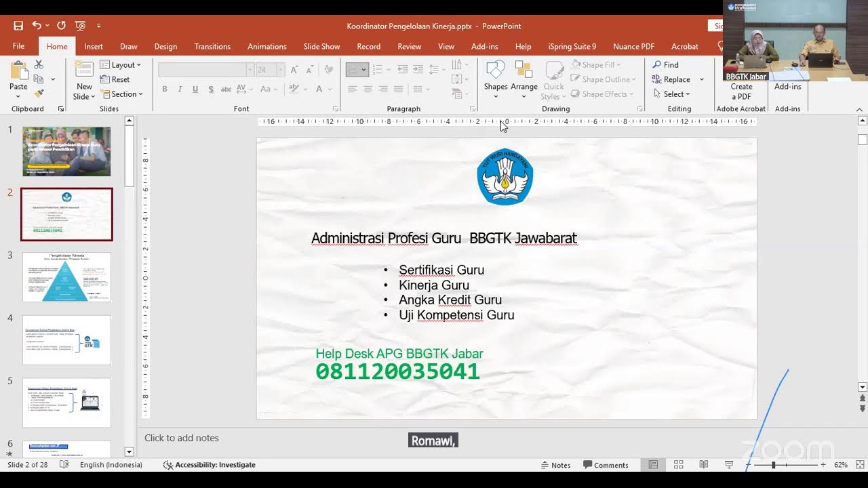Click zoom in plus icon
The width and height of the screenshot is (868, 488).
click(x=823, y=465)
